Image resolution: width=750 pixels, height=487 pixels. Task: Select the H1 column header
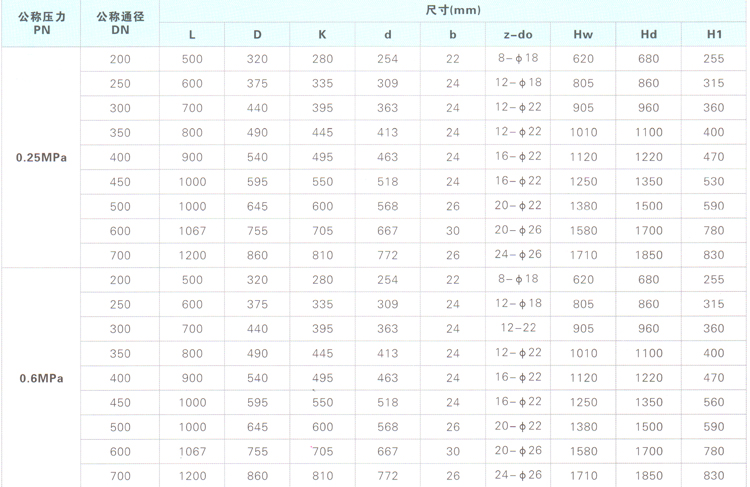coord(714,34)
